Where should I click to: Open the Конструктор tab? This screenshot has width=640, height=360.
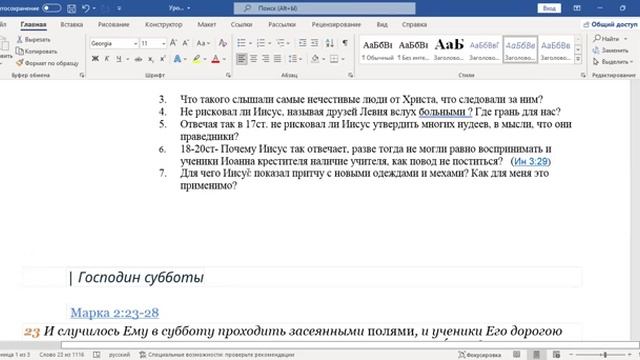point(163,24)
